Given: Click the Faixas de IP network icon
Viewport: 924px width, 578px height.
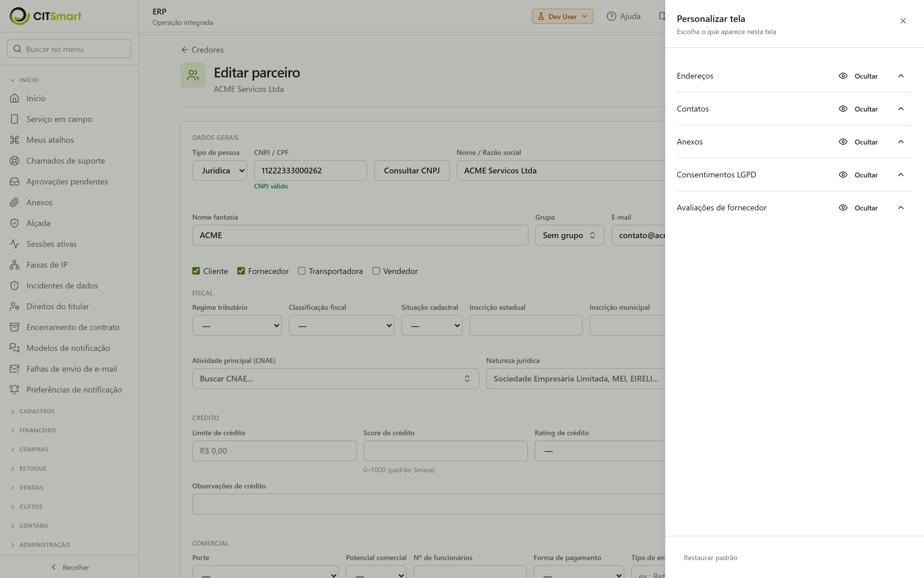Looking at the screenshot, I should [14, 265].
